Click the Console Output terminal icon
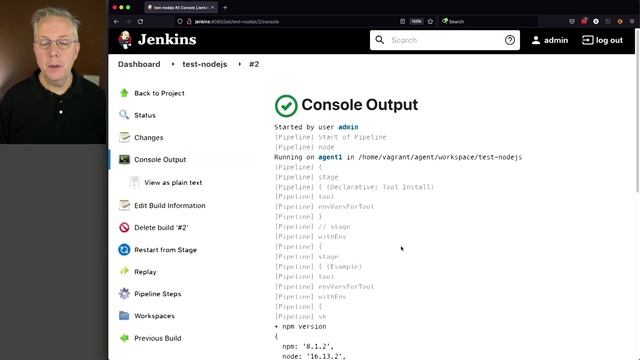Image resolution: width=640 pixels, height=360 pixels. click(x=124, y=159)
